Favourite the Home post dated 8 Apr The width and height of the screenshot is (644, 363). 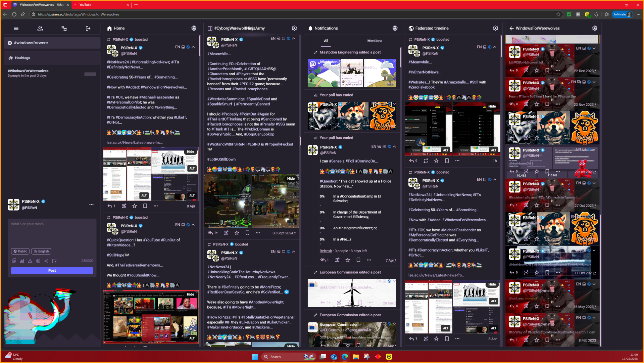pos(135,206)
